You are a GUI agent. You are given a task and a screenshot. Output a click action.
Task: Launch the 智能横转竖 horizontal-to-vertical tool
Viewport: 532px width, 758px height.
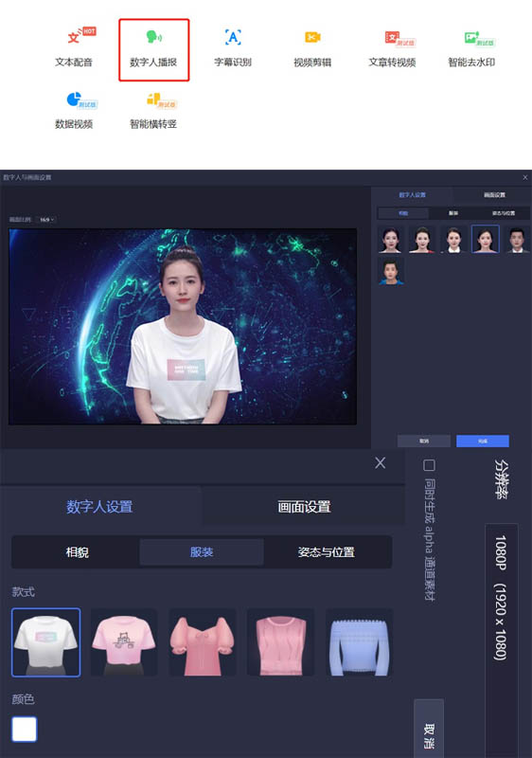[153, 111]
